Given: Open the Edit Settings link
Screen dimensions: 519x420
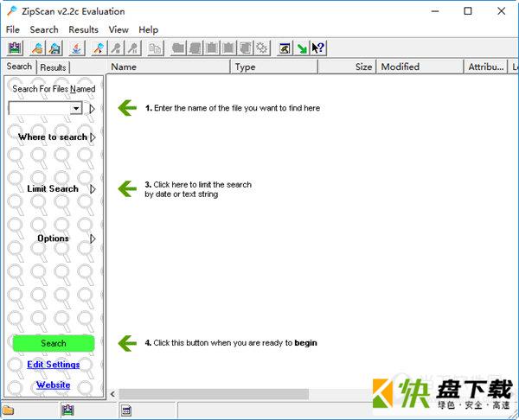Looking at the screenshot, I should tap(54, 365).
